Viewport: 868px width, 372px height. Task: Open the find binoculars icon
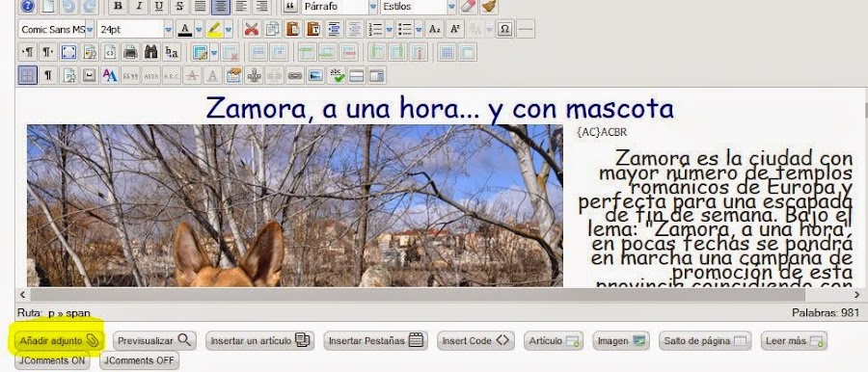(x=150, y=53)
